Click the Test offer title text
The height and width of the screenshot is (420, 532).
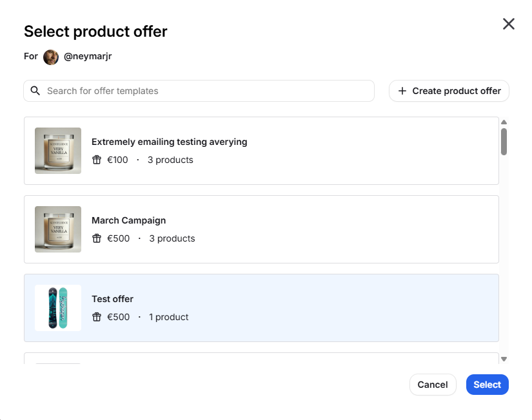[112, 299]
